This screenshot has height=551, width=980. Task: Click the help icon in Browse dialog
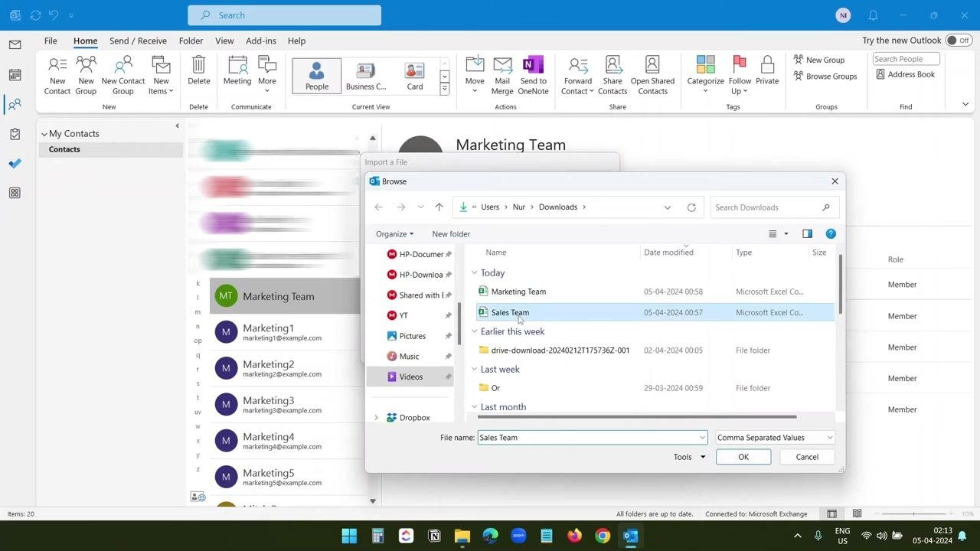point(831,233)
